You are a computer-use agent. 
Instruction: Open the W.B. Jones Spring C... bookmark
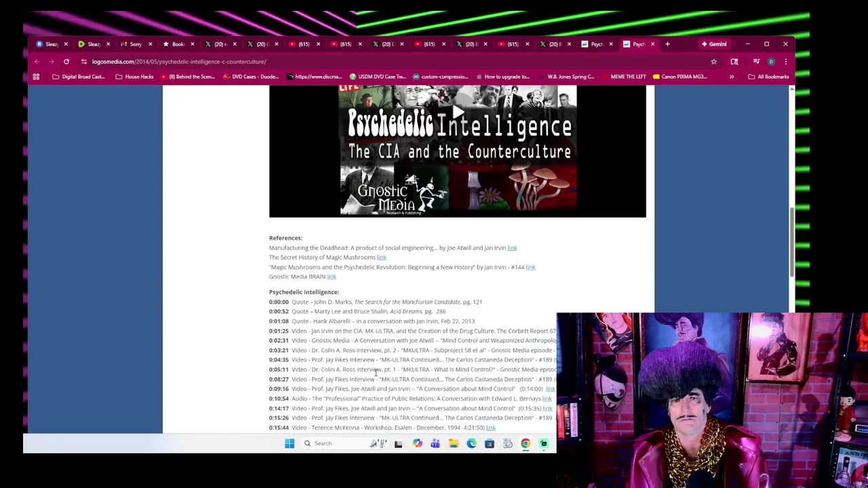point(566,77)
